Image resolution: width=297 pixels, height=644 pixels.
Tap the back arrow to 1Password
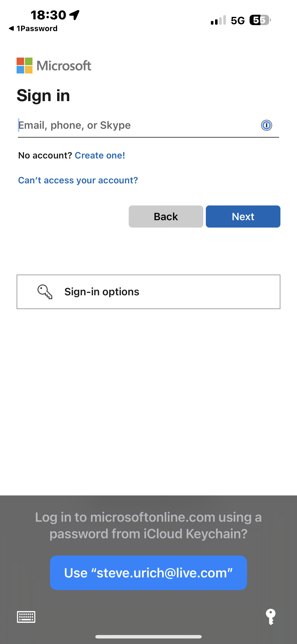point(12,29)
